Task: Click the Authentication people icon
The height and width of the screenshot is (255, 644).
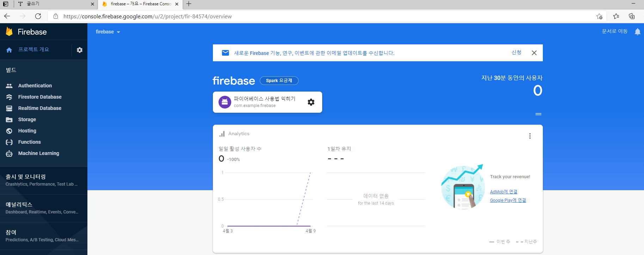Action: pos(9,86)
